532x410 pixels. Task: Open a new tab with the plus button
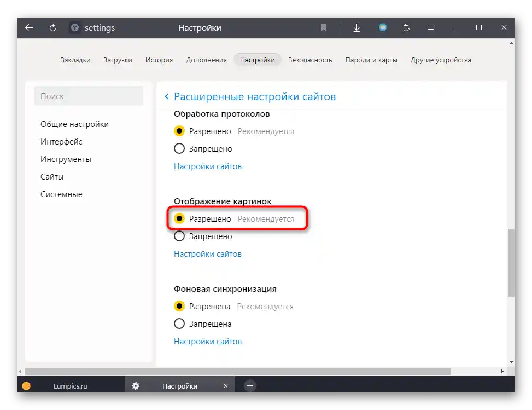point(250,385)
